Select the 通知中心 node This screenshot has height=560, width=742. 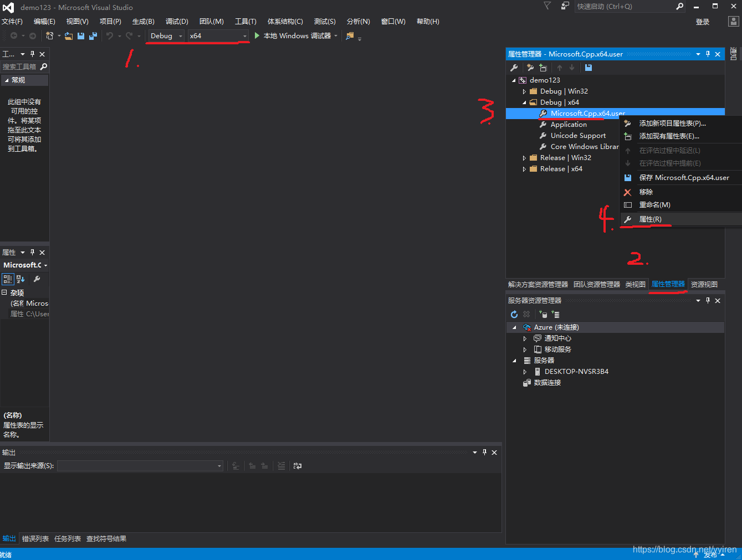(x=557, y=338)
